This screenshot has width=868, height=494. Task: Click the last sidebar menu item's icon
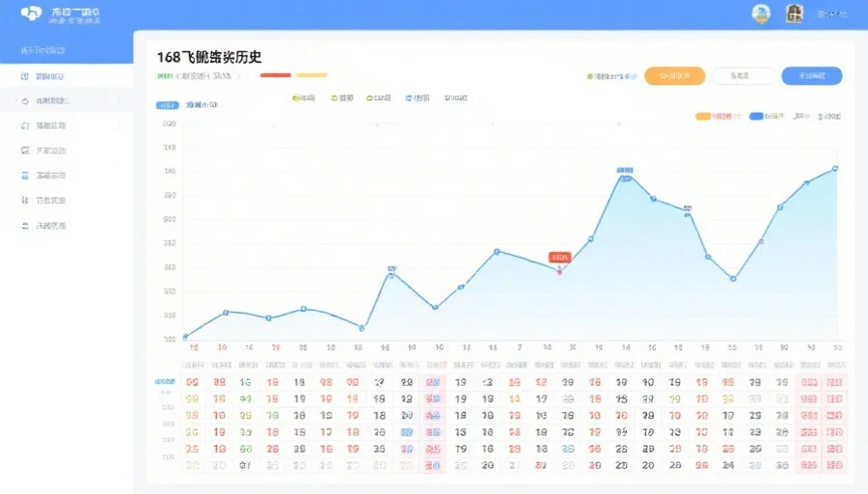coord(25,226)
